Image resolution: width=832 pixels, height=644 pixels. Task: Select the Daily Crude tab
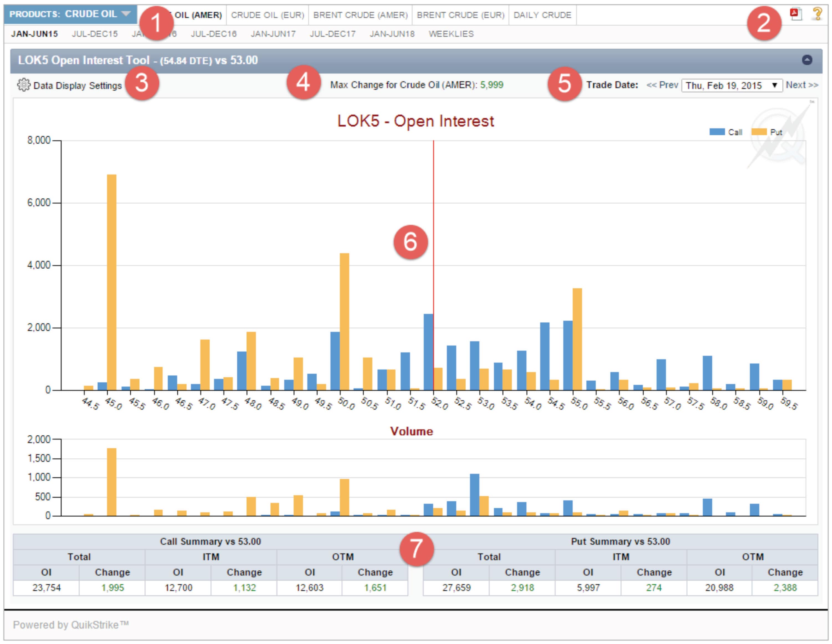click(542, 15)
